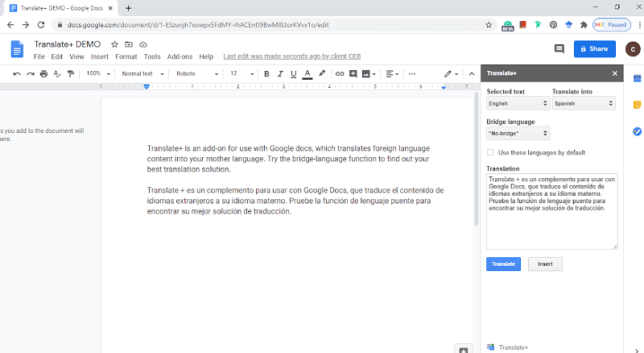Expand the Bridge language dropdown
This screenshot has width=644, height=353.
pyautogui.click(x=518, y=133)
